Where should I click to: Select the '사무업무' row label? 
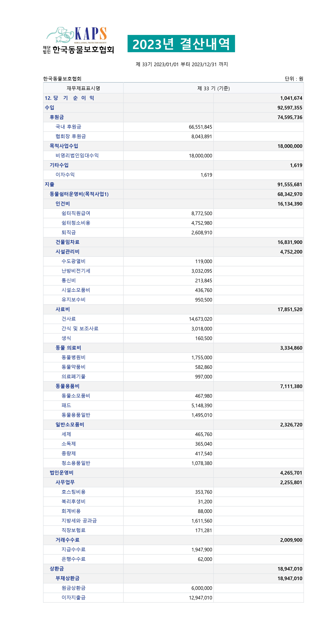click(65, 482)
